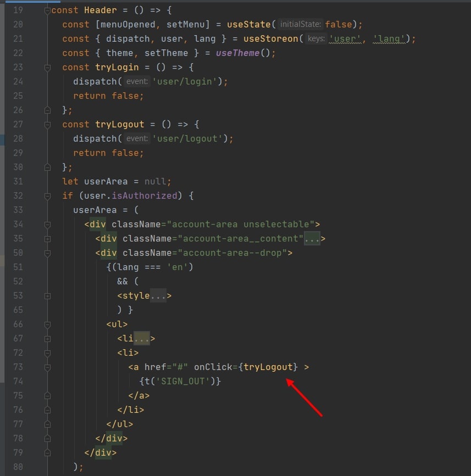Viewport: 471px width, 476px height.
Task: Click the fold end marker on line 78
Action: pos(47,438)
